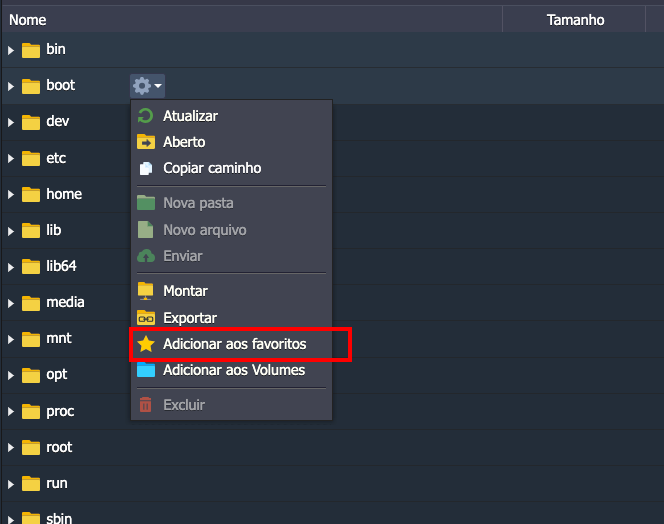
Task: Select Copiar caminho from context menu
Action: [212, 168]
